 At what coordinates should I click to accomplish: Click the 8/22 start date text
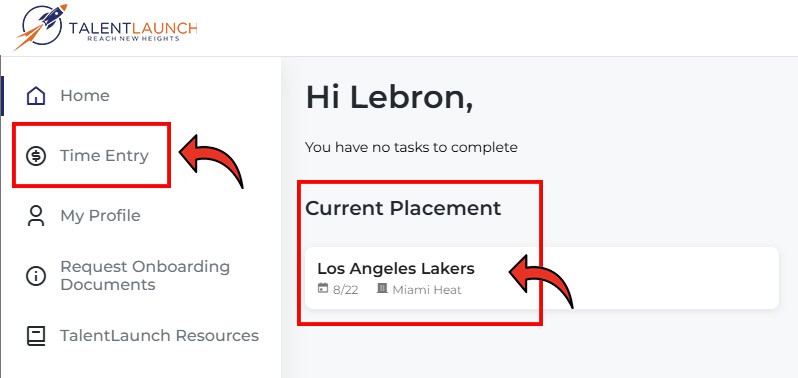[346, 290]
